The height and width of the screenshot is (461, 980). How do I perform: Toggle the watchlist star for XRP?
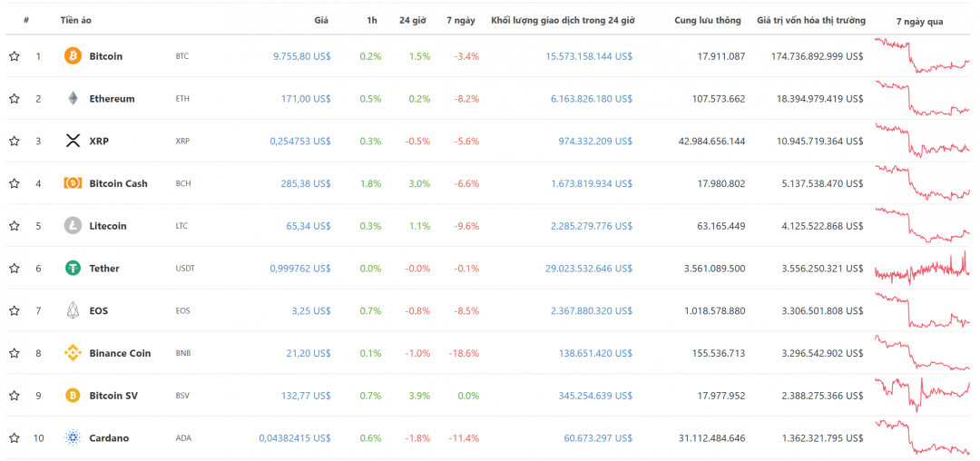pos(15,142)
